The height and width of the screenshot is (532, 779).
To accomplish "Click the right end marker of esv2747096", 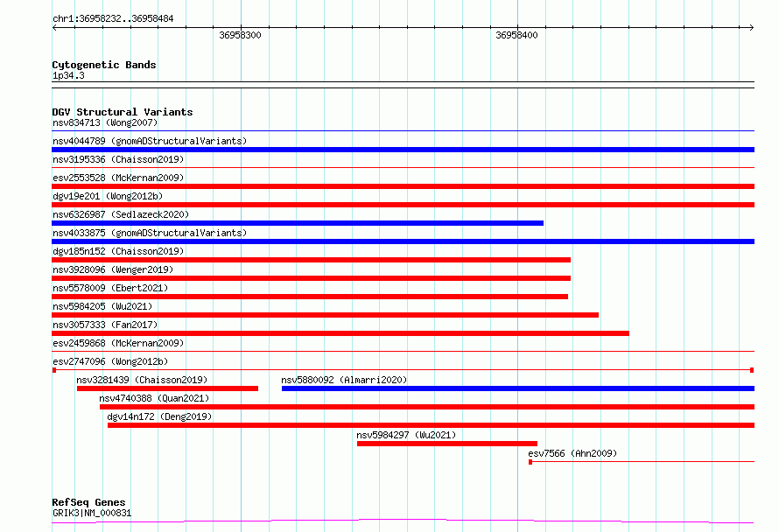I will point(752,370).
